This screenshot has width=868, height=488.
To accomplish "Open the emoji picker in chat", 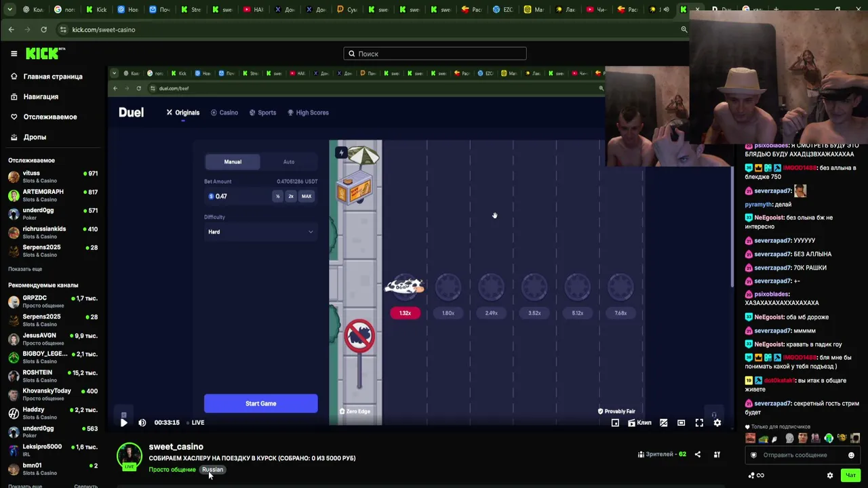I will (x=851, y=455).
